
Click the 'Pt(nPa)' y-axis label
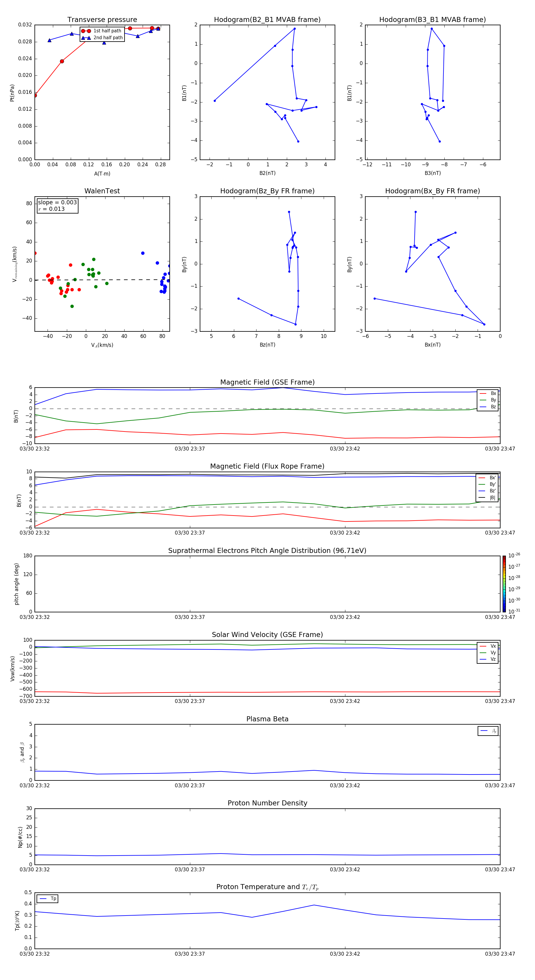(12, 93)
